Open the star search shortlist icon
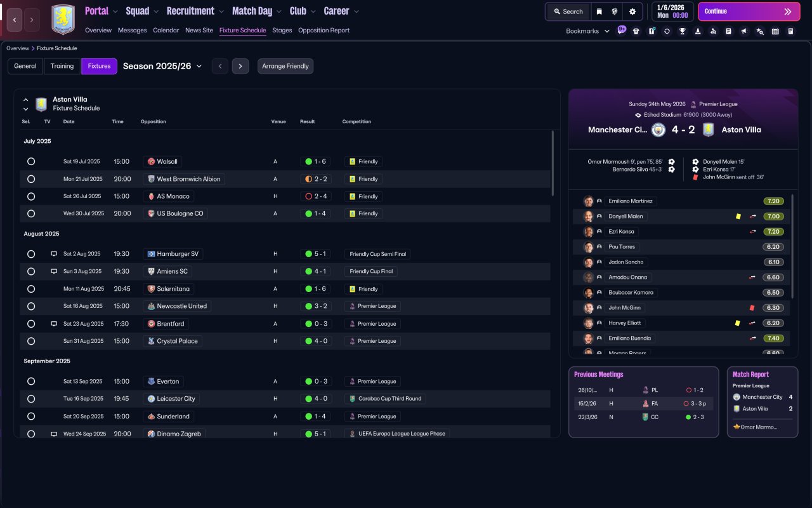This screenshot has height=508, width=812. pyautogui.click(x=760, y=31)
